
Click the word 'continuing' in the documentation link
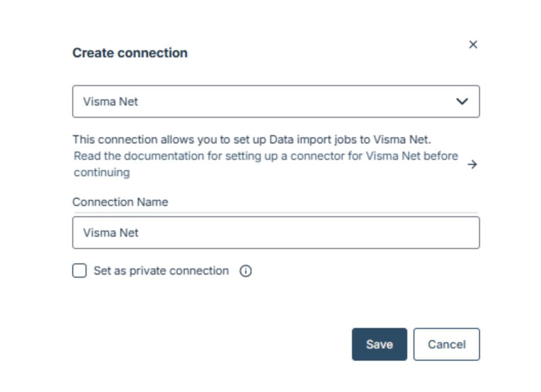pyautogui.click(x=101, y=173)
